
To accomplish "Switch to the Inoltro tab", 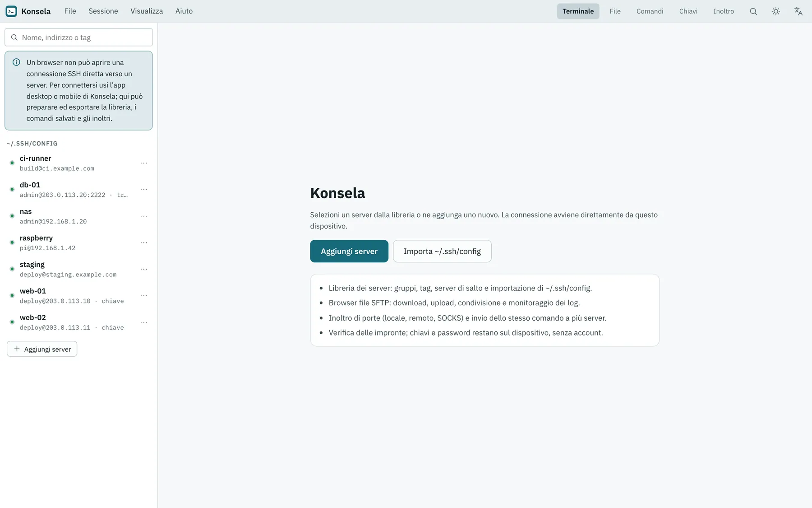I will pos(724,11).
